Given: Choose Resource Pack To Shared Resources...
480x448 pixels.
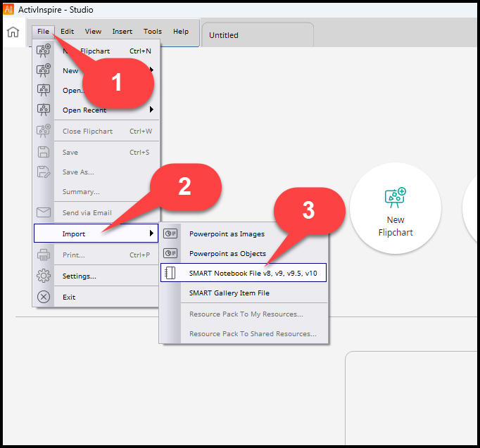Looking at the screenshot, I should point(244,333).
